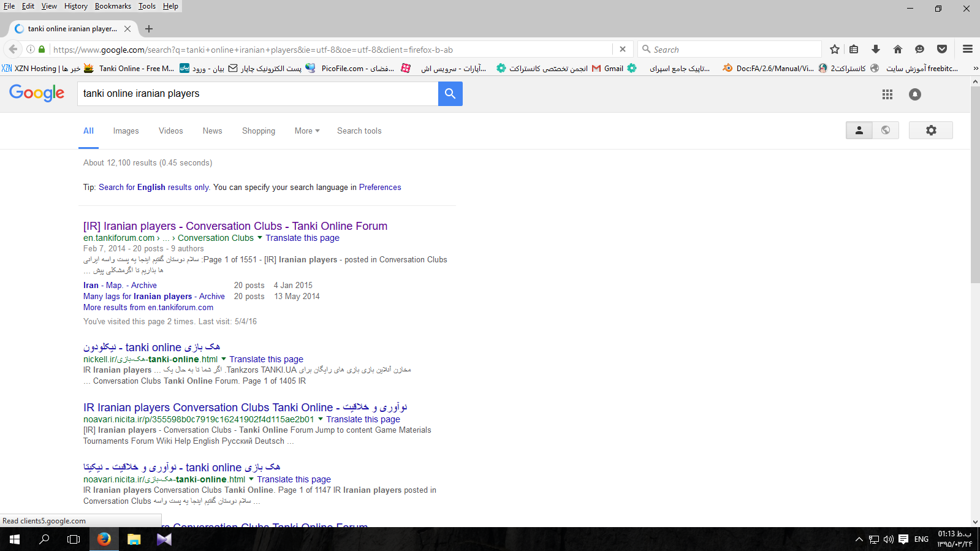The image size is (980, 551).
Task: Toggle global results globe icon
Action: click(x=886, y=131)
